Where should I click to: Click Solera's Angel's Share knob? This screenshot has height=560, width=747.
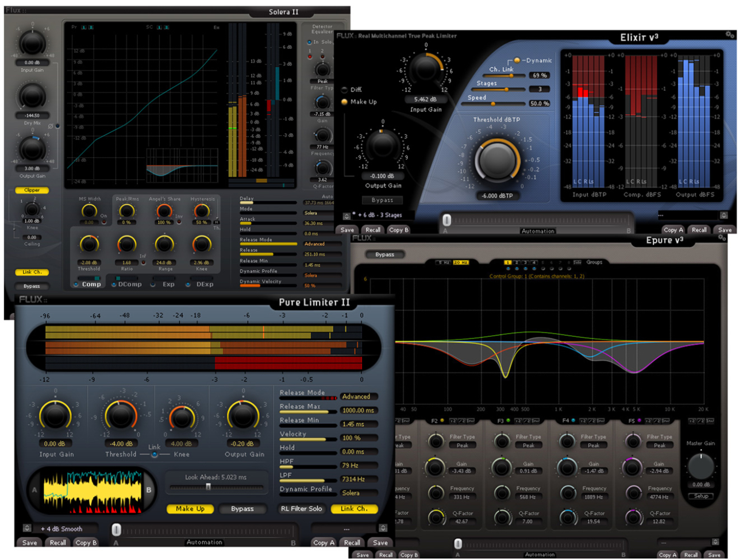pos(164,211)
